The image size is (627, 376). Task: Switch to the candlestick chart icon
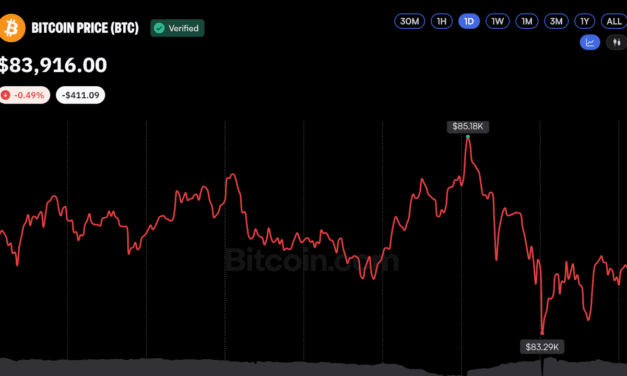[x=617, y=42]
